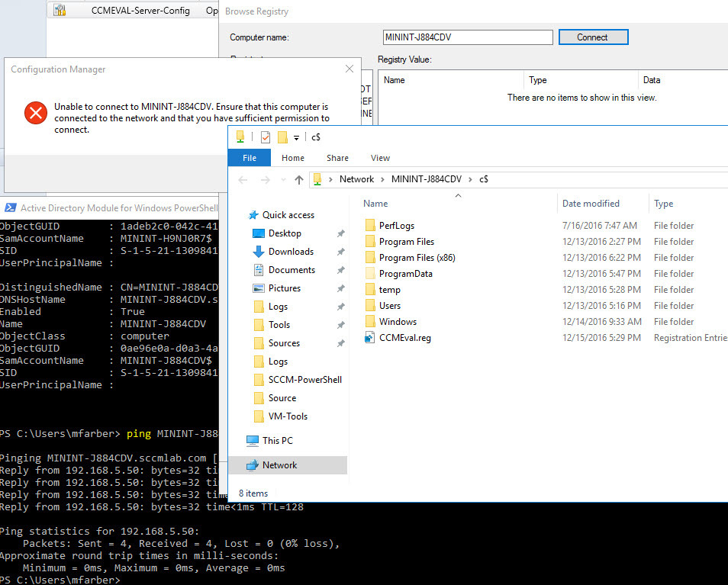Click New Folder icon in quick access toolbar
This screenshot has width=728, height=585.
point(282,137)
